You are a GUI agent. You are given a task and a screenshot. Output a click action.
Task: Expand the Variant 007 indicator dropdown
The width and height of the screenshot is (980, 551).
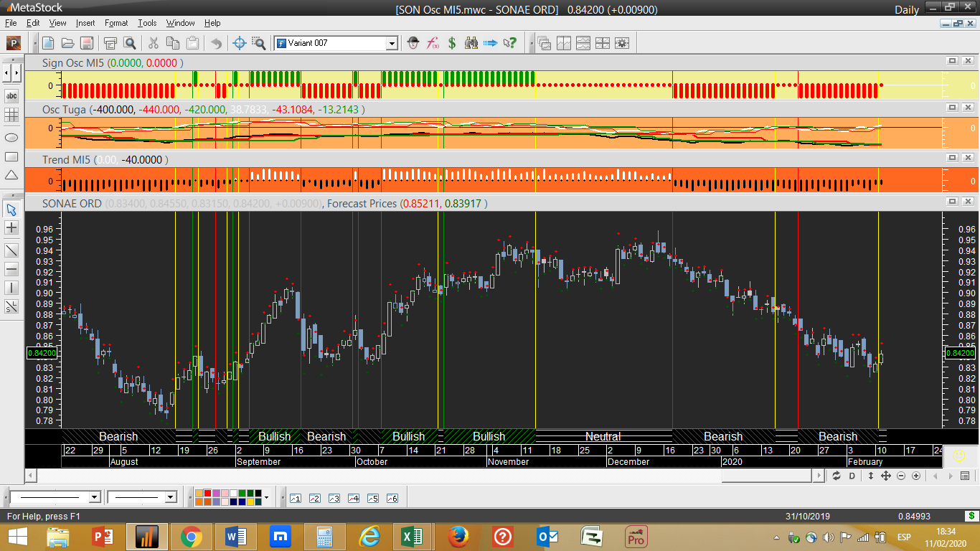(x=392, y=43)
